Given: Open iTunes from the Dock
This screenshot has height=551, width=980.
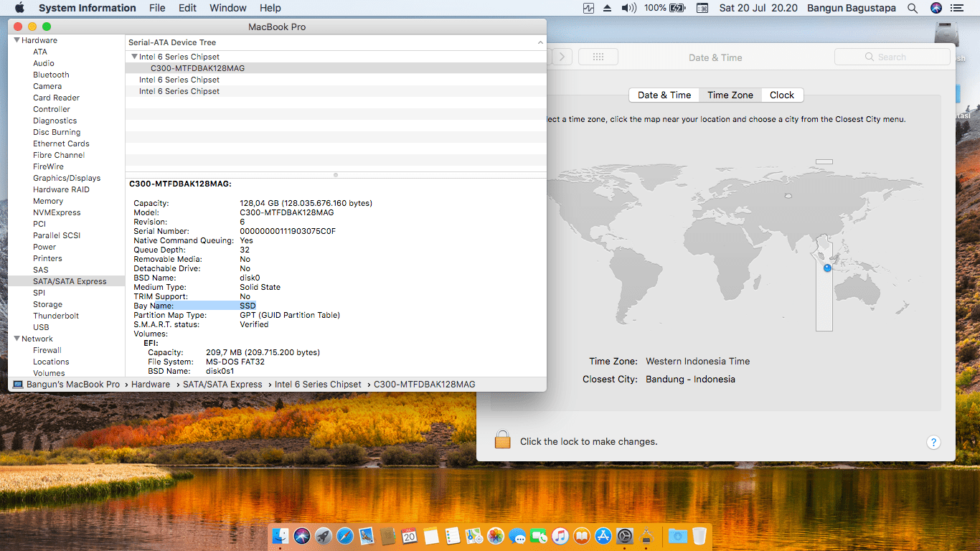Looking at the screenshot, I should tap(560, 536).
